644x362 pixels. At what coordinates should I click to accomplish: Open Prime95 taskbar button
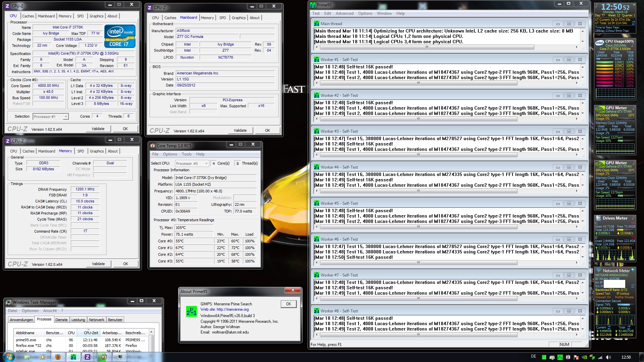[73, 357]
